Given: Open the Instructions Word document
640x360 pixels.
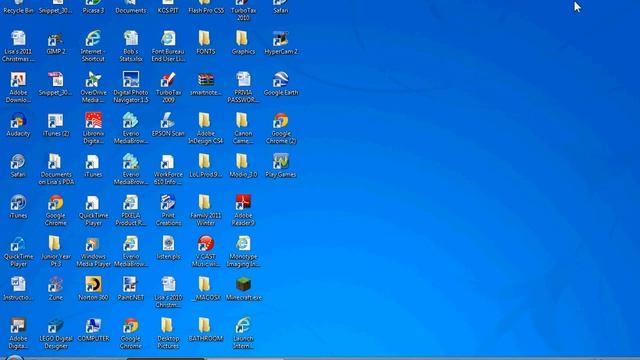Looking at the screenshot, I should [x=18, y=289].
